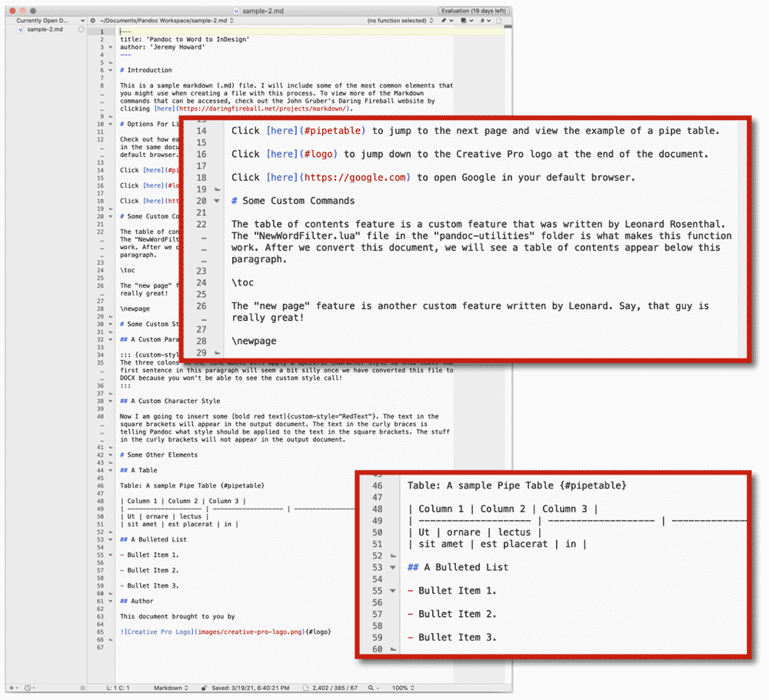Screen dimensions: 769x700
Task: Change language via the Markdown popup
Action: tap(171, 688)
